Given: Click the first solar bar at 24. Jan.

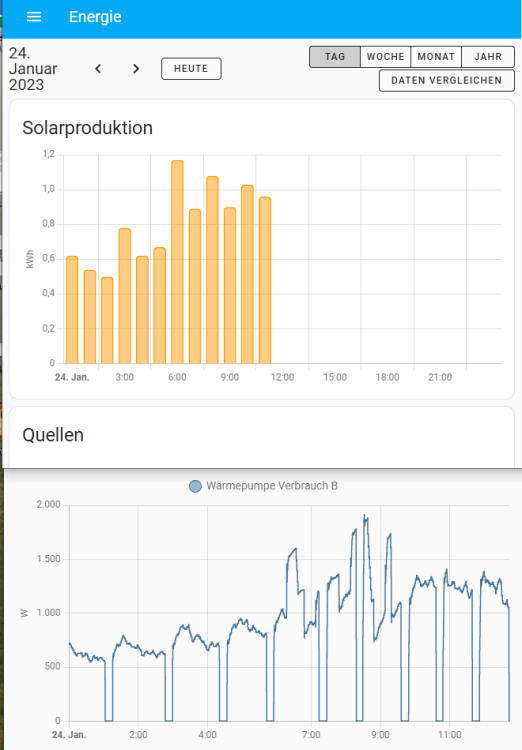Looking at the screenshot, I should click(72, 310).
